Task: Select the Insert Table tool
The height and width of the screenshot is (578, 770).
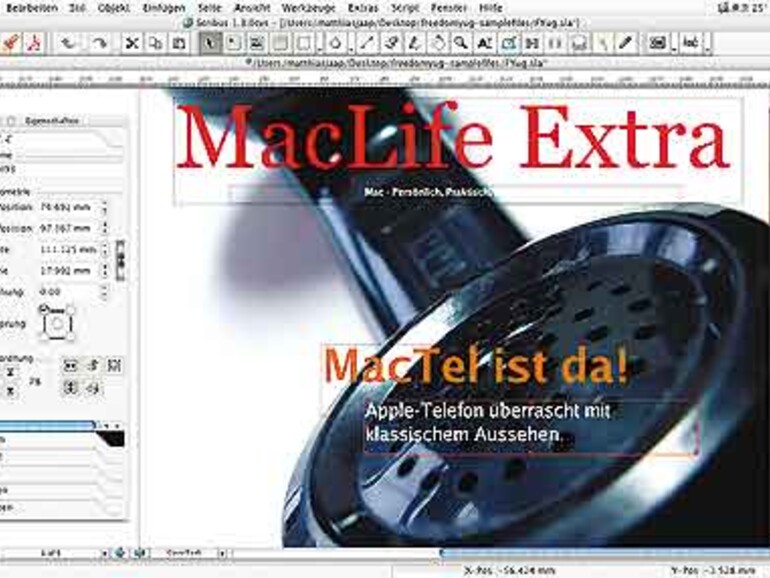Action: tap(280, 43)
